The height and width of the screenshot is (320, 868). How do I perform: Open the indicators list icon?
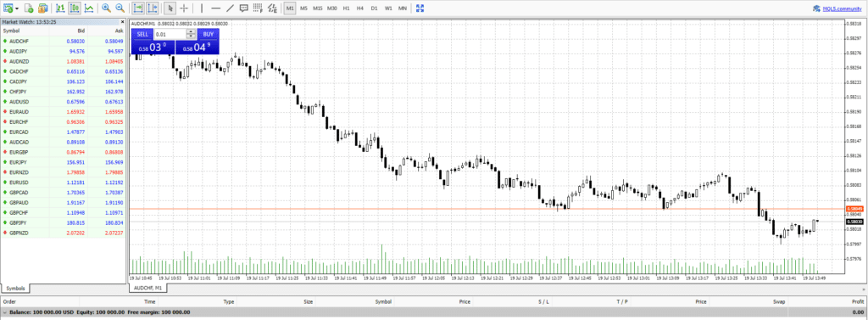[x=272, y=8]
